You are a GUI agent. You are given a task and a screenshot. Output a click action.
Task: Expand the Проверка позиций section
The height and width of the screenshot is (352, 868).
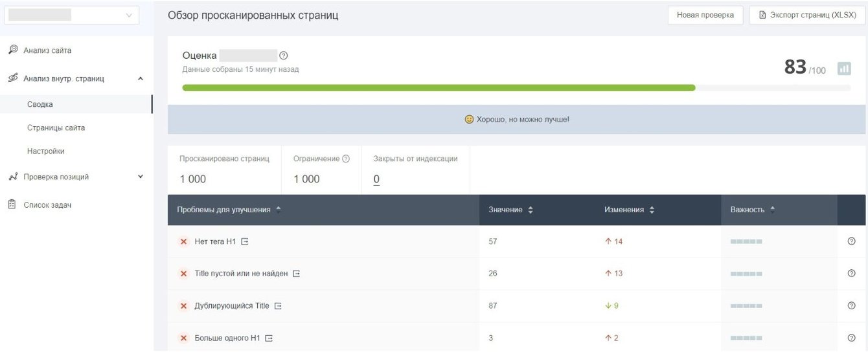point(141,177)
